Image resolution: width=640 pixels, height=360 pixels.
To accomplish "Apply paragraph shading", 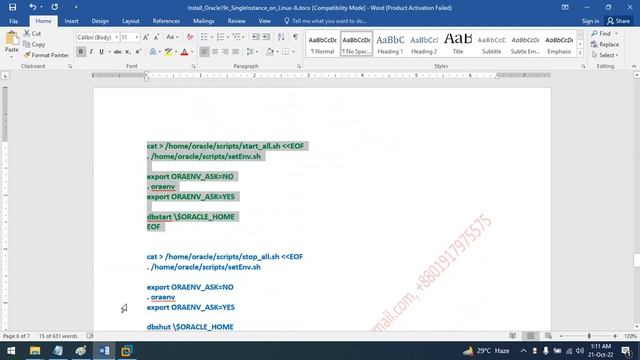I will (x=270, y=52).
